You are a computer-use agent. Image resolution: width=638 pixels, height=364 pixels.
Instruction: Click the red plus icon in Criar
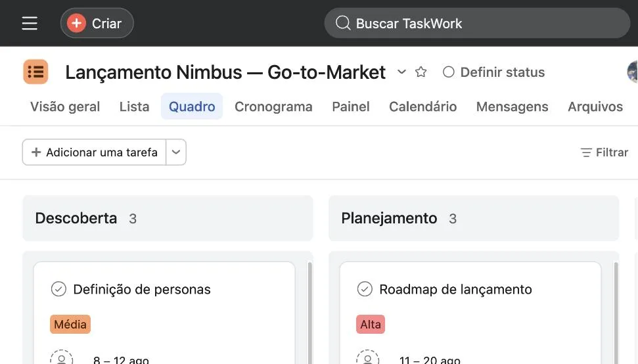click(x=76, y=23)
